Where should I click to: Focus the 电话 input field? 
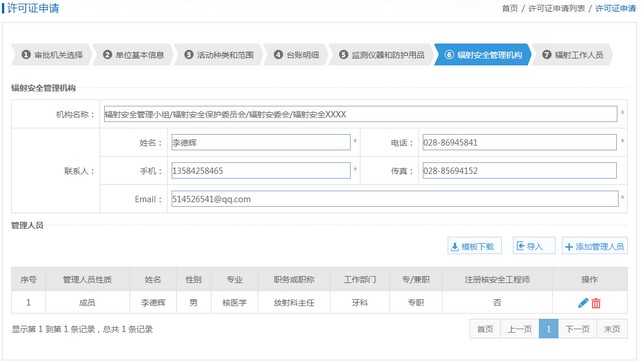coord(519,142)
